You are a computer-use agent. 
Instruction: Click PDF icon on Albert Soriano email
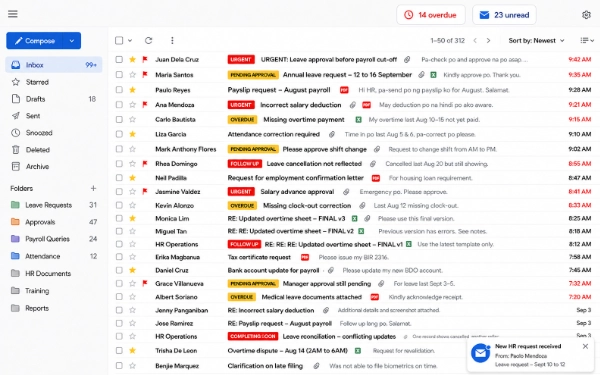point(375,297)
